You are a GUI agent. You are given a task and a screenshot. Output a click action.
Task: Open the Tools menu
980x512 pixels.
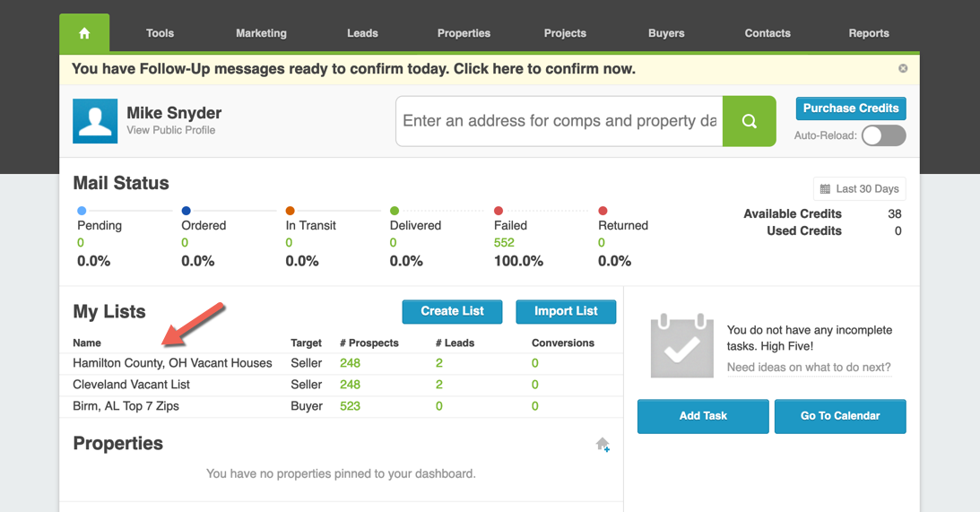(x=160, y=33)
